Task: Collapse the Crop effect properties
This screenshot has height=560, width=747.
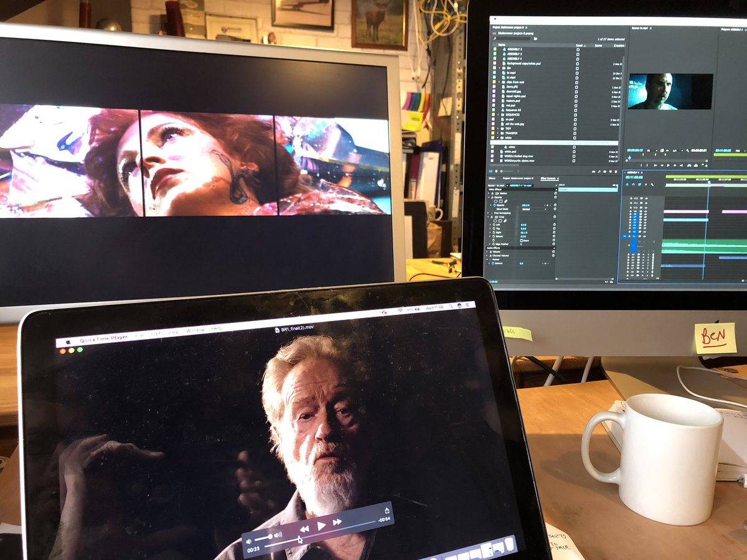Action: tap(488, 217)
